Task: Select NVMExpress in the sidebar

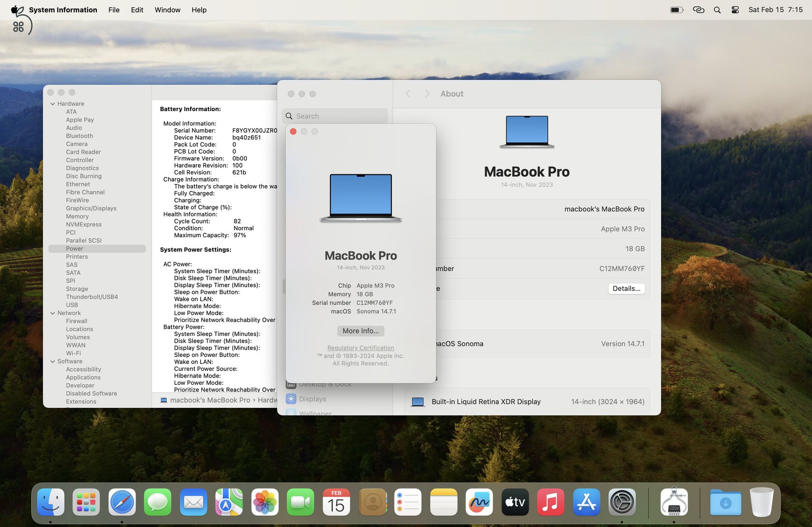Action: [84, 224]
